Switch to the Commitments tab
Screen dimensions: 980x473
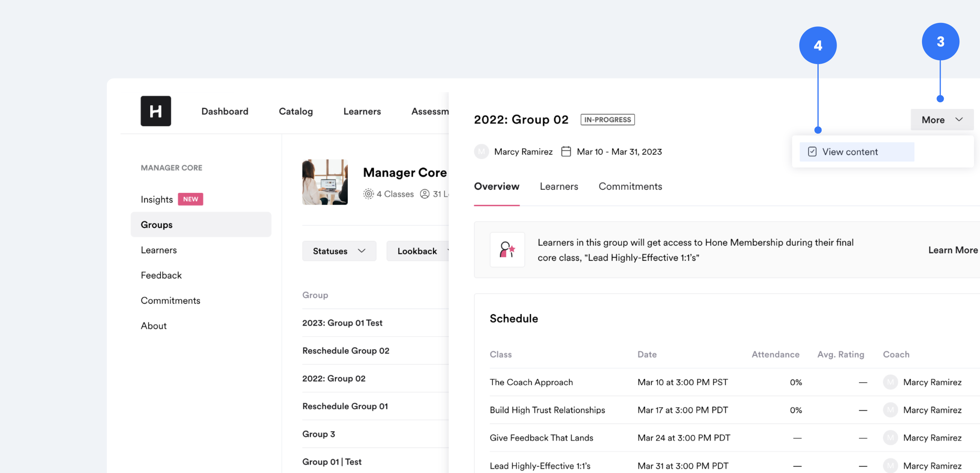pos(630,186)
